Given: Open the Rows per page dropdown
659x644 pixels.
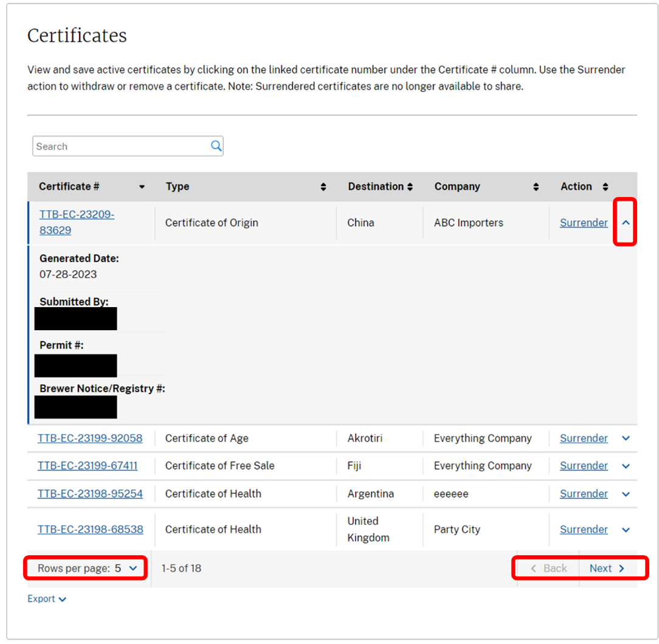Looking at the screenshot, I should [87, 569].
